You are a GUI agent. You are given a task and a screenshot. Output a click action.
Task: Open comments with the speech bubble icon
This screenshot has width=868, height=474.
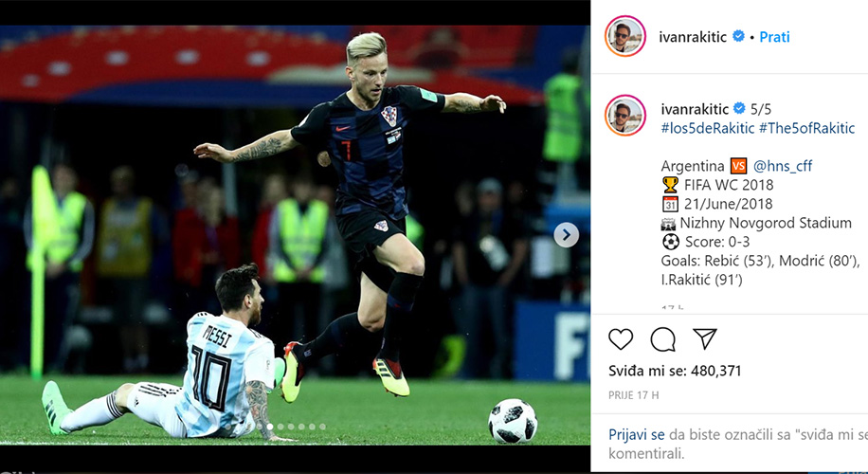click(x=662, y=339)
